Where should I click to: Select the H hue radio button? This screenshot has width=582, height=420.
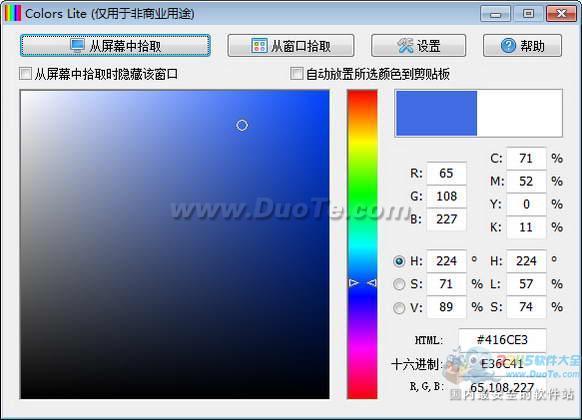pyautogui.click(x=399, y=261)
